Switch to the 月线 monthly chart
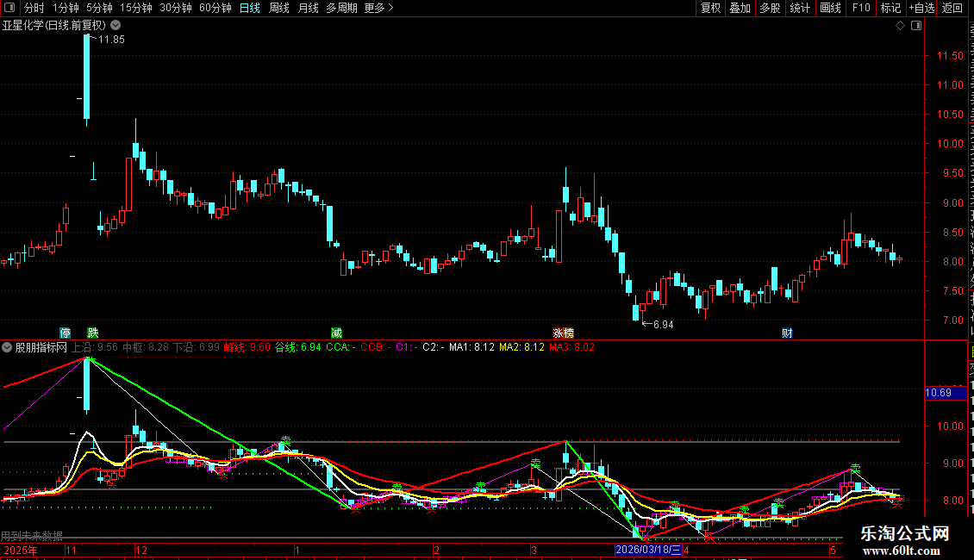The width and height of the screenshot is (974, 560). pyautogui.click(x=308, y=8)
